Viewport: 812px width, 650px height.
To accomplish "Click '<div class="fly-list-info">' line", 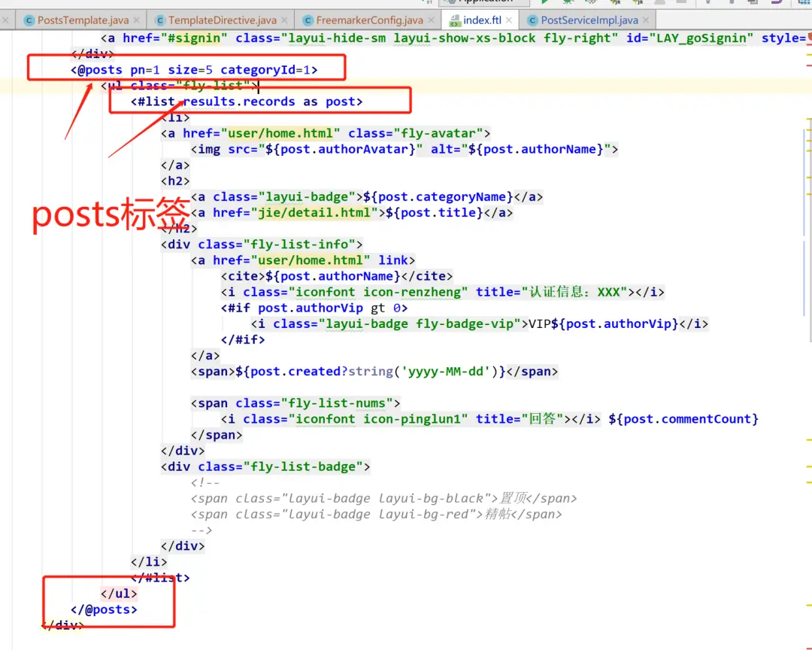I will [x=262, y=245].
